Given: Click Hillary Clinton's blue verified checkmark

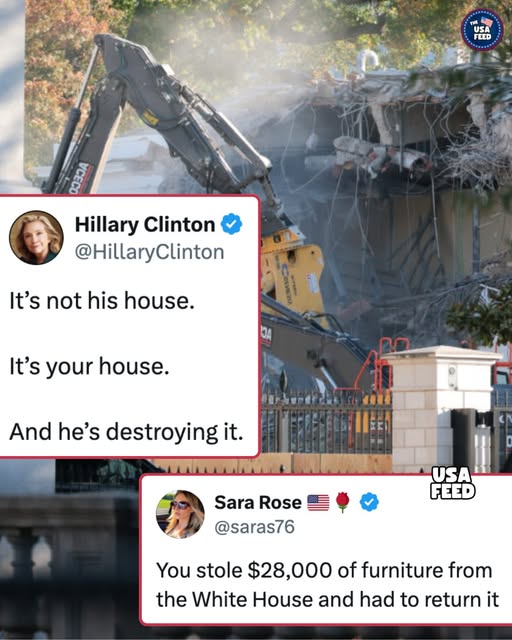Looking at the screenshot, I should point(232,224).
